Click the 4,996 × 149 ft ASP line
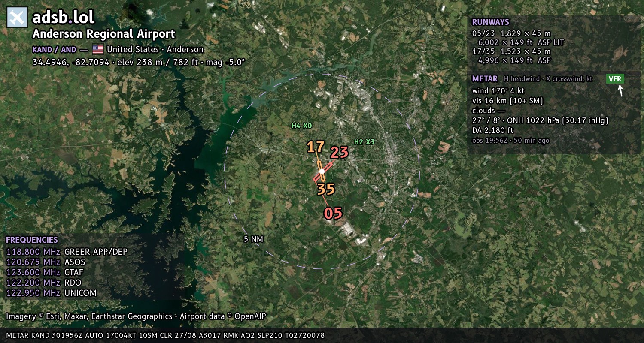This screenshot has height=343, width=644. tap(514, 60)
